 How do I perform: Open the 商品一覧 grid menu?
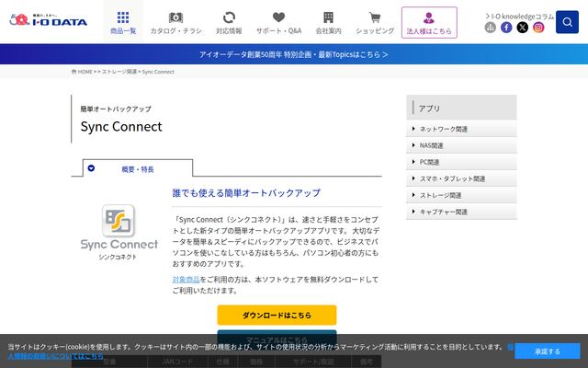(x=123, y=22)
